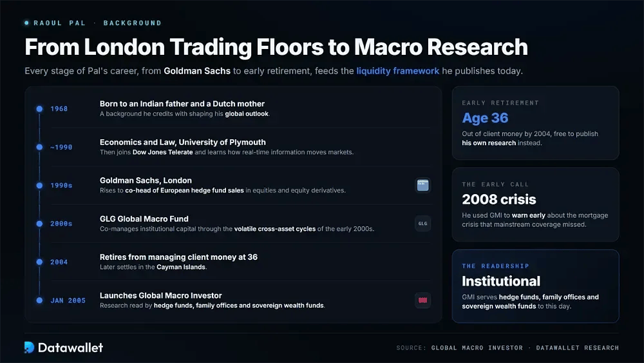Select the 1968 timeline dot
The image size is (644, 363).
click(39, 109)
